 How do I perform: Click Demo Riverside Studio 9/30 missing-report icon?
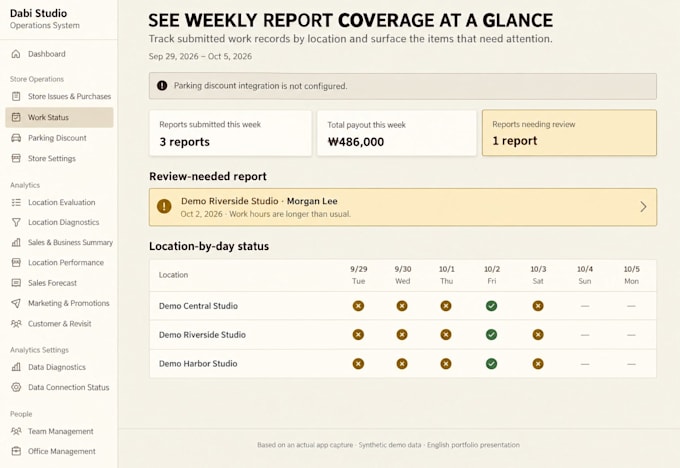[402, 335]
